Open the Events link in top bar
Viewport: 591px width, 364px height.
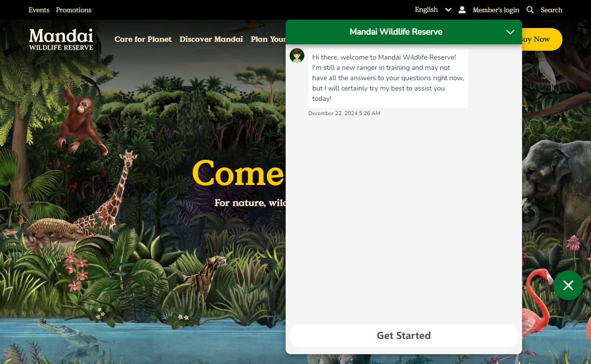[39, 10]
